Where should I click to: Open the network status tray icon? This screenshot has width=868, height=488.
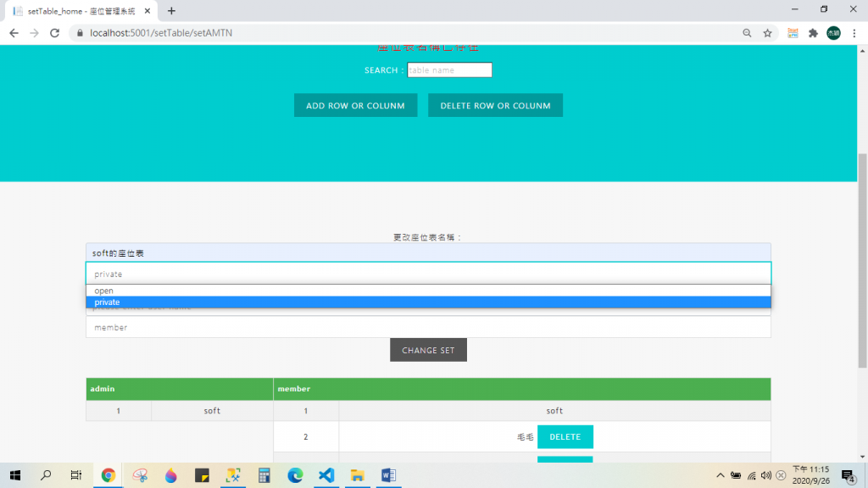(x=751, y=475)
